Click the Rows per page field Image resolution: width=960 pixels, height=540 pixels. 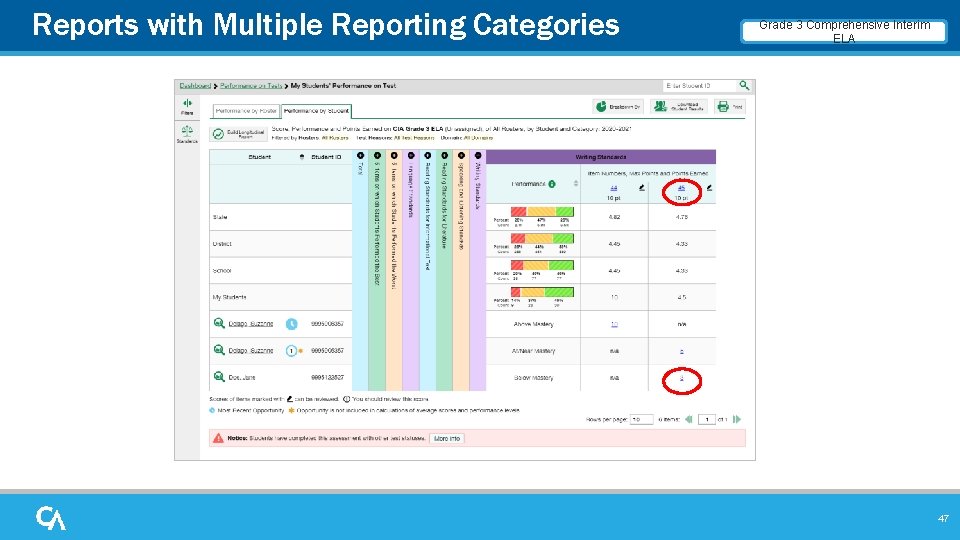(642, 419)
